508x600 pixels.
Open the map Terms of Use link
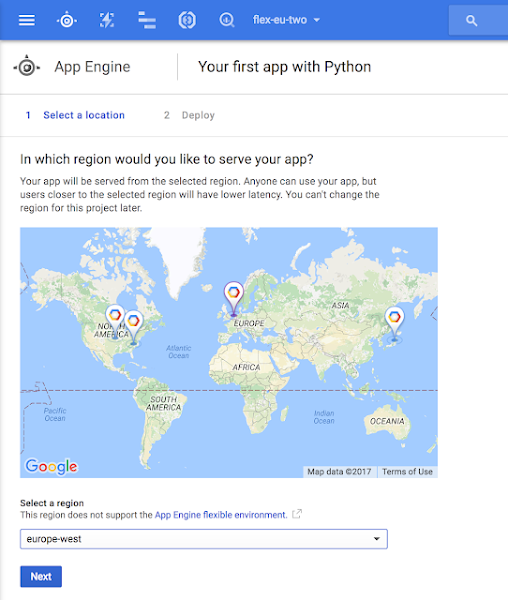pos(407,471)
